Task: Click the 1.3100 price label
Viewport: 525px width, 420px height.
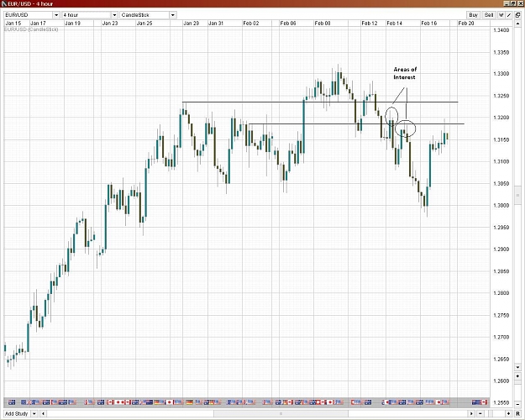Action: click(501, 161)
